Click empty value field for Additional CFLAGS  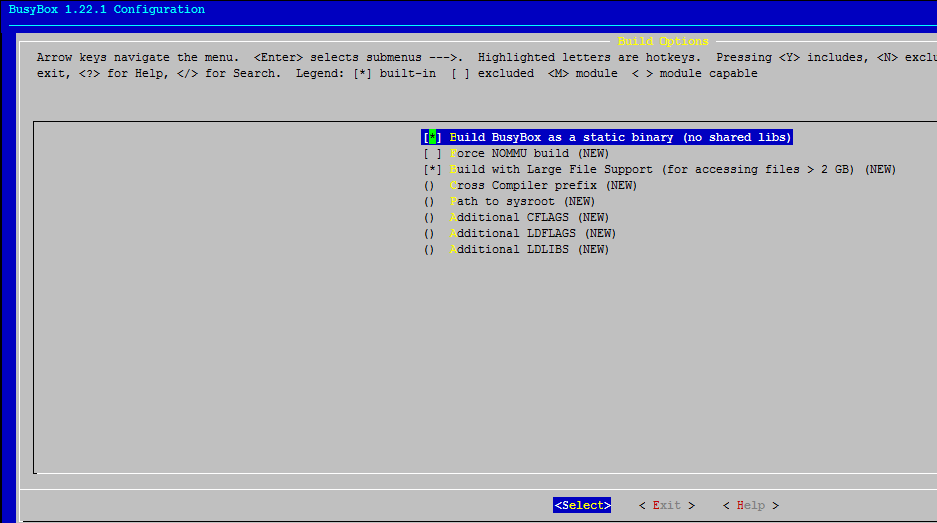[x=429, y=218]
